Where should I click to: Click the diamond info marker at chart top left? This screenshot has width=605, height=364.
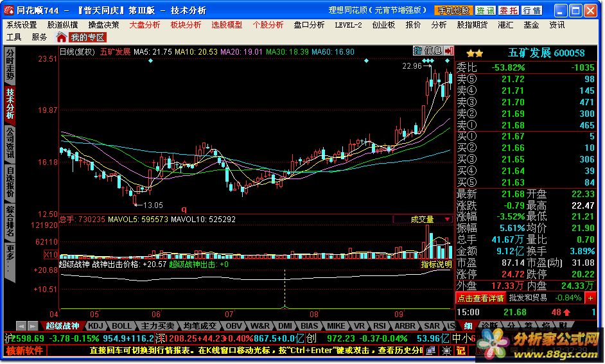click(150, 61)
